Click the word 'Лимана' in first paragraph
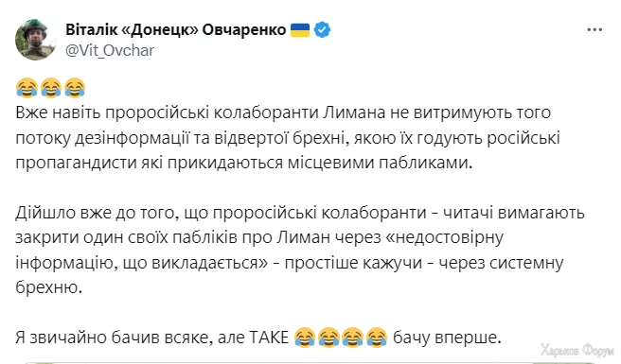 tap(354, 113)
